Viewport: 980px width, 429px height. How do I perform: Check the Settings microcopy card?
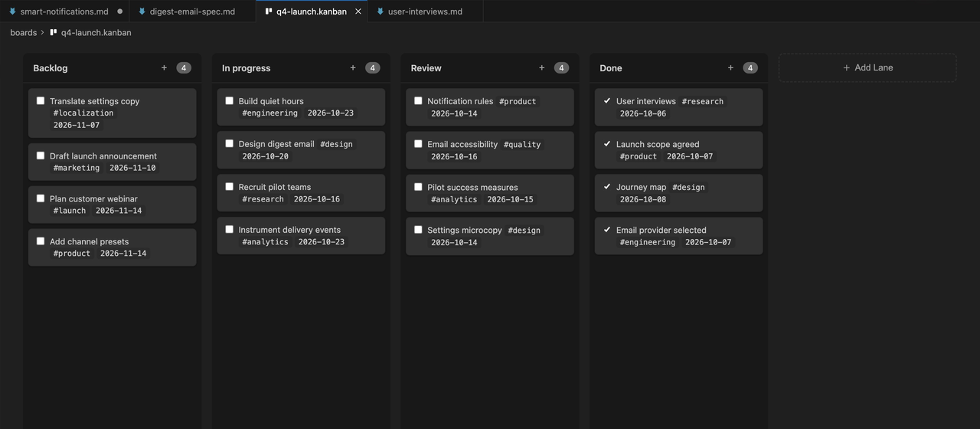tap(418, 229)
